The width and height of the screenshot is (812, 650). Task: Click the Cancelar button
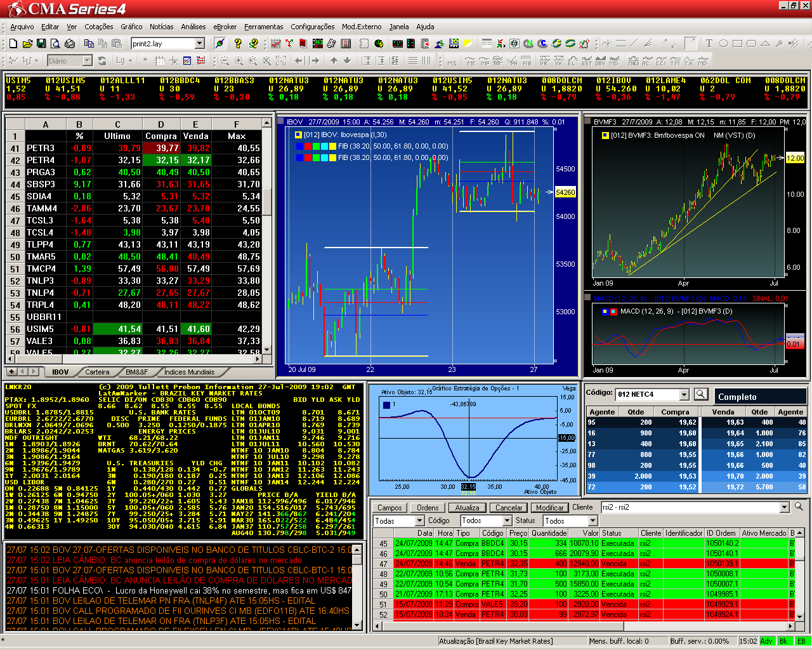[x=509, y=507]
